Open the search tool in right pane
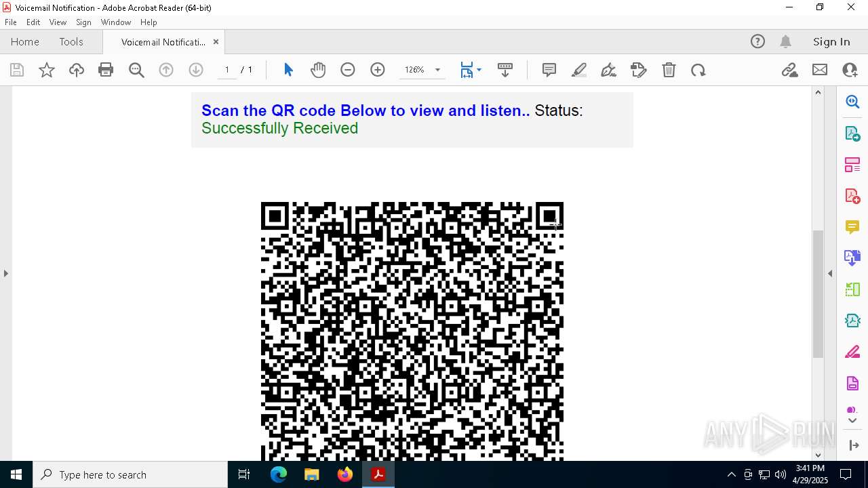Image resolution: width=868 pixels, height=488 pixels. (x=852, y=102)
